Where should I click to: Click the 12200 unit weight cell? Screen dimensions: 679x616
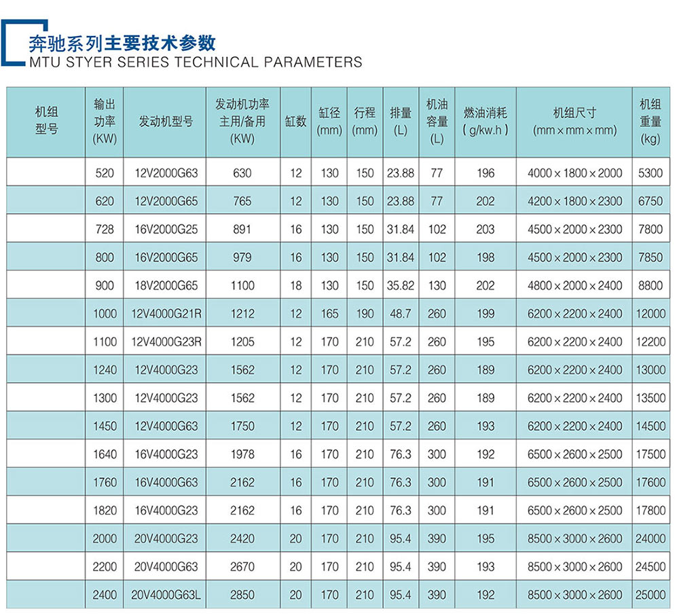pyautogui.click(x=650, y=342)
